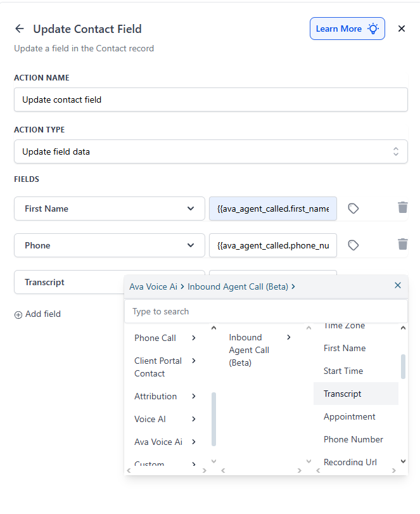Delete the Phone field row
The height and width of the screenshot is (514, 420).
(403, 244)
